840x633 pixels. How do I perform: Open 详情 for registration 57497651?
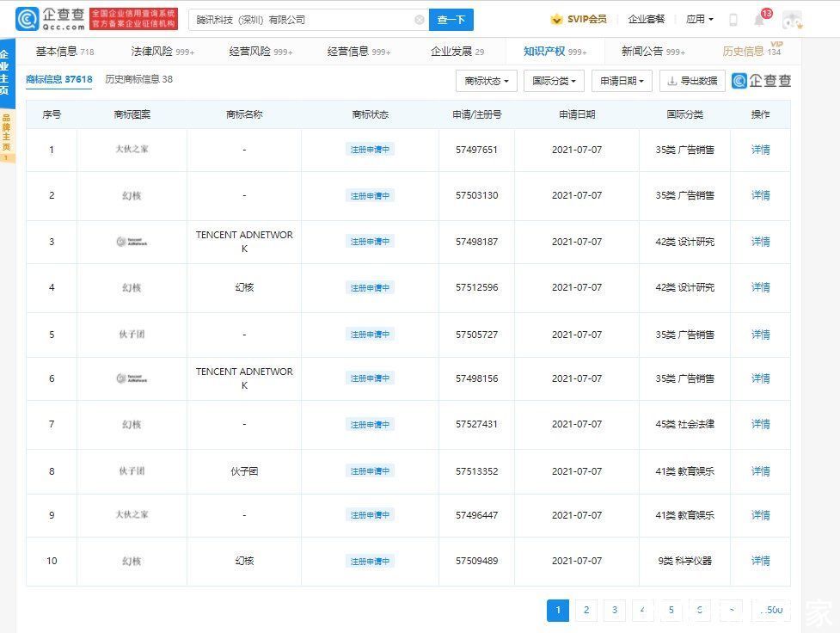point(760,150)
